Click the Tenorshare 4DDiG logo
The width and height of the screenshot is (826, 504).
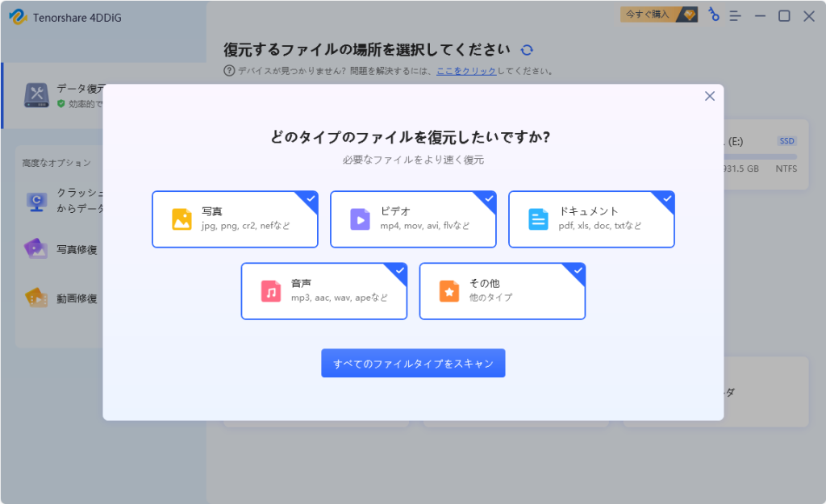[18, 17]
